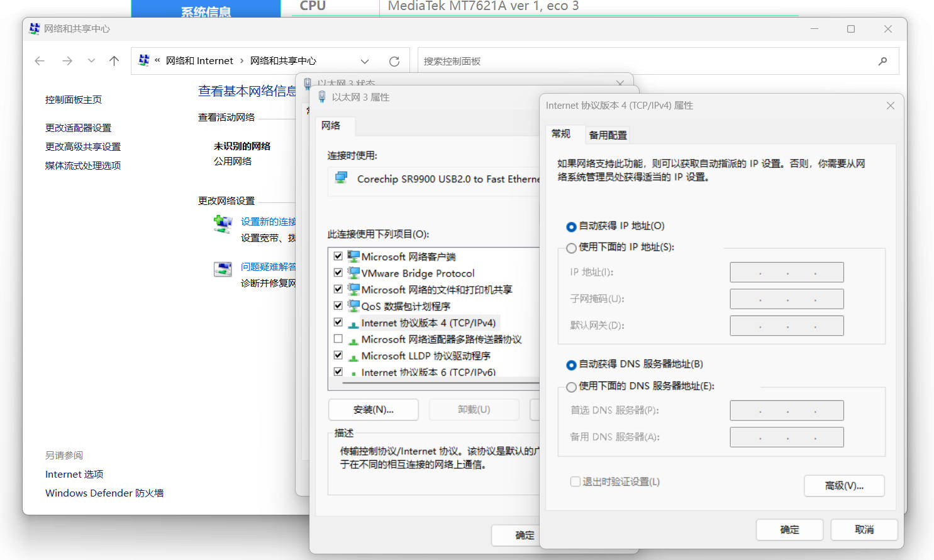Enable Microsoft 网络适配器多路传送器协议 checkbox
The image size is (934, 560).
point(338,338)
